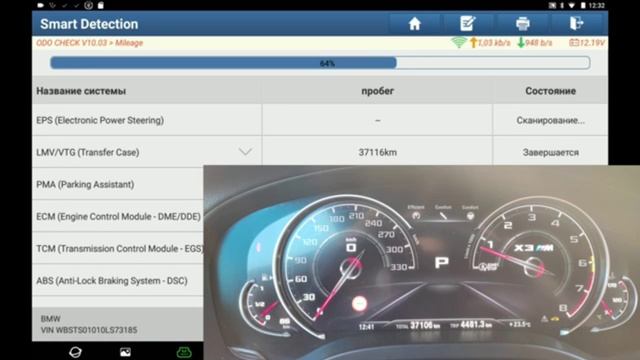Click the scan progress bar at 64%
This screenshot has width=640, height=360.
tap(320, 63)
